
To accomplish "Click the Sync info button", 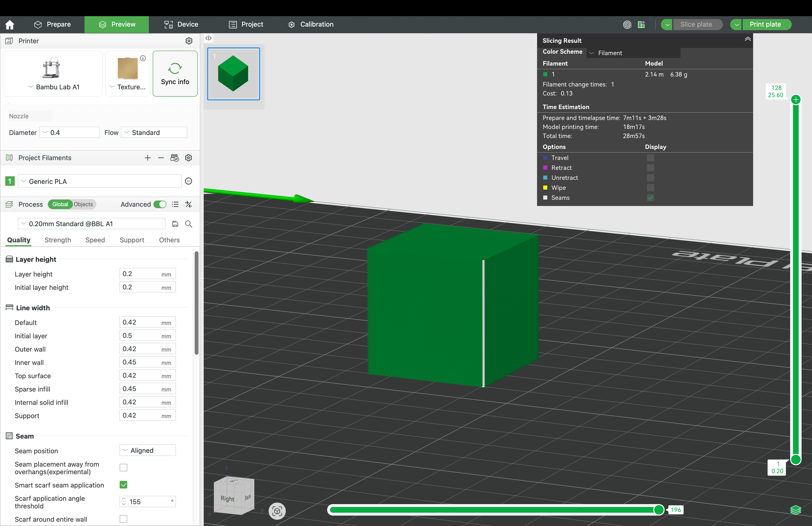I will click(175, 74).
